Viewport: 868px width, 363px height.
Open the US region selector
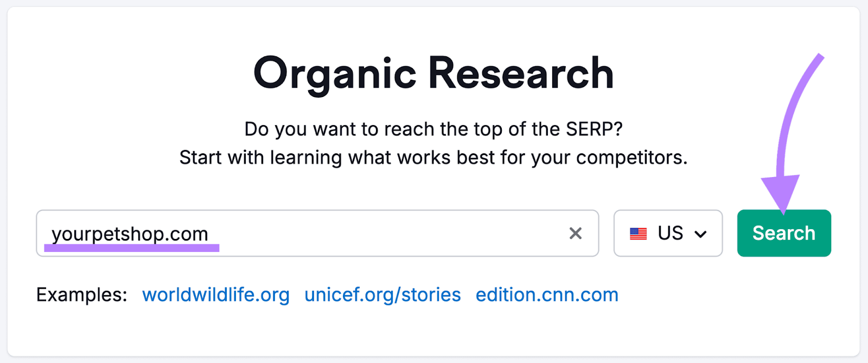pyautogui.click(x=668, y=233)
